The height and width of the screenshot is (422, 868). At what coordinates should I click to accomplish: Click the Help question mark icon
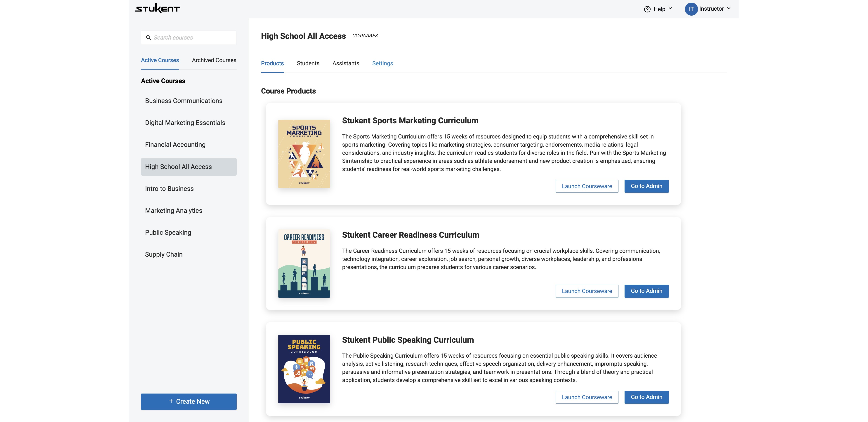(647, 9)
